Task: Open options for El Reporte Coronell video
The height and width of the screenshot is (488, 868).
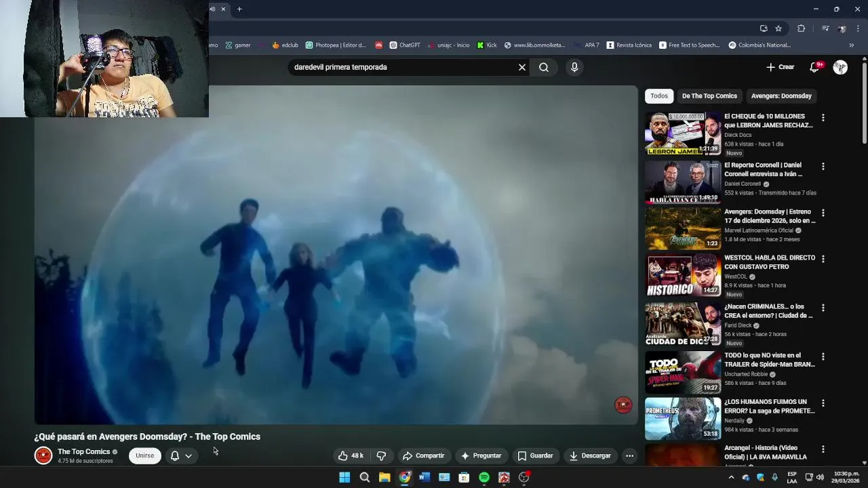Action: click(823, 166)
